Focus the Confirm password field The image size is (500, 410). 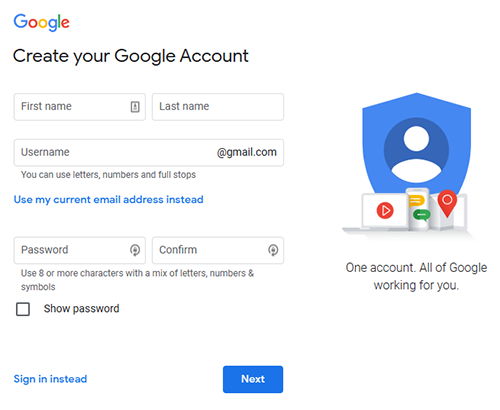pyautogui.click(x=218, y=250)
